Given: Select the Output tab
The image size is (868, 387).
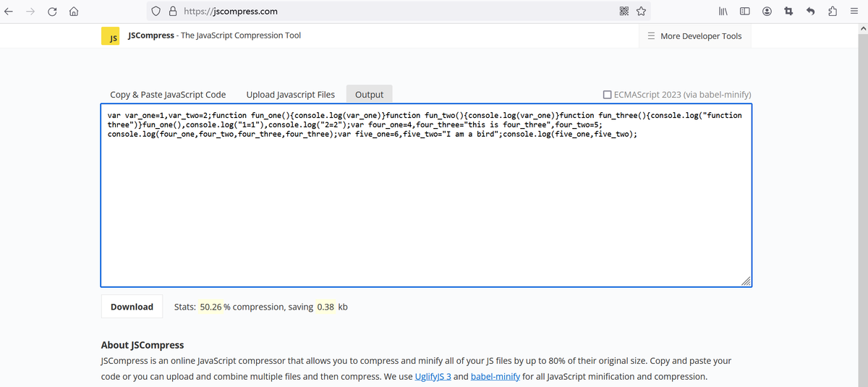Looking at the screenshot, I should pos(369,95).
